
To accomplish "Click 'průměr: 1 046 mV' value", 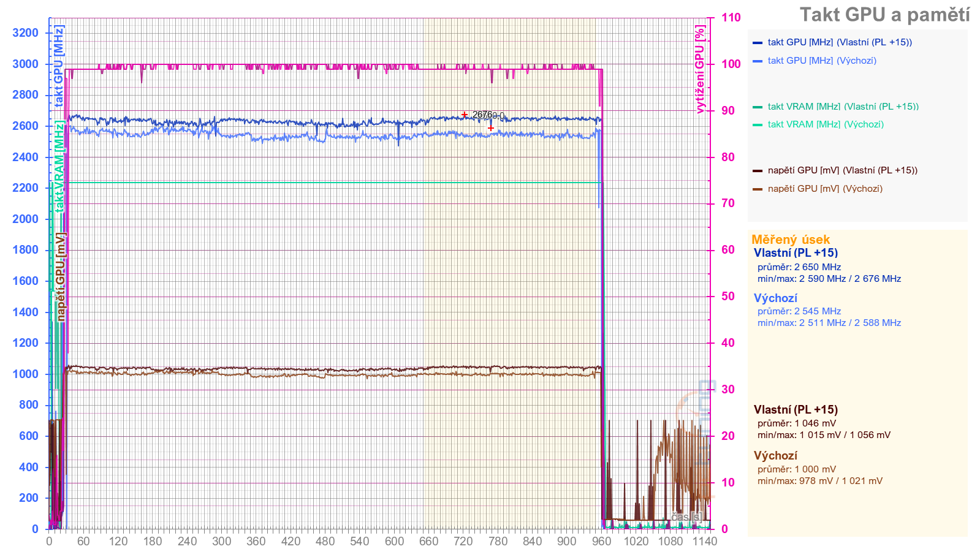I will click(797, 423).
